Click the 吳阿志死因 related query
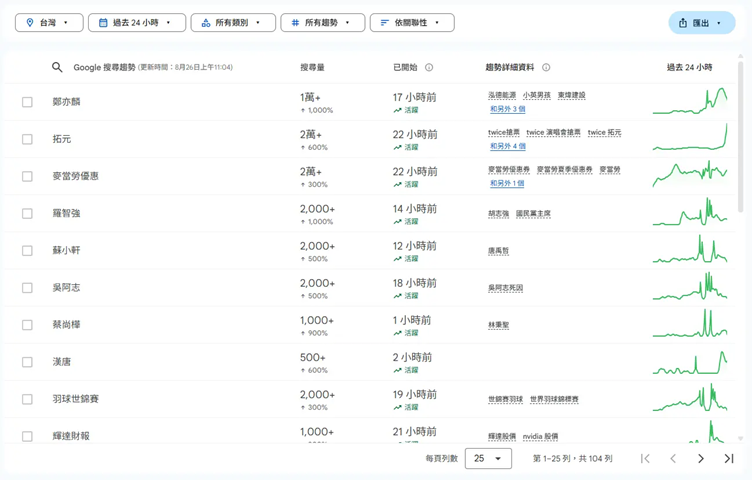Screen dimensions: 752x480 click(x=505, y=288)
